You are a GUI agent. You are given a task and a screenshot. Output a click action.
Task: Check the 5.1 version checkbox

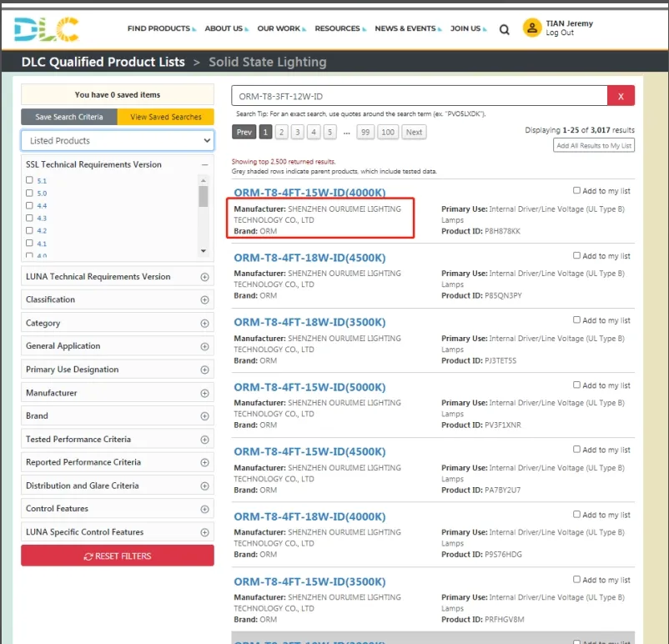point(30,180)
